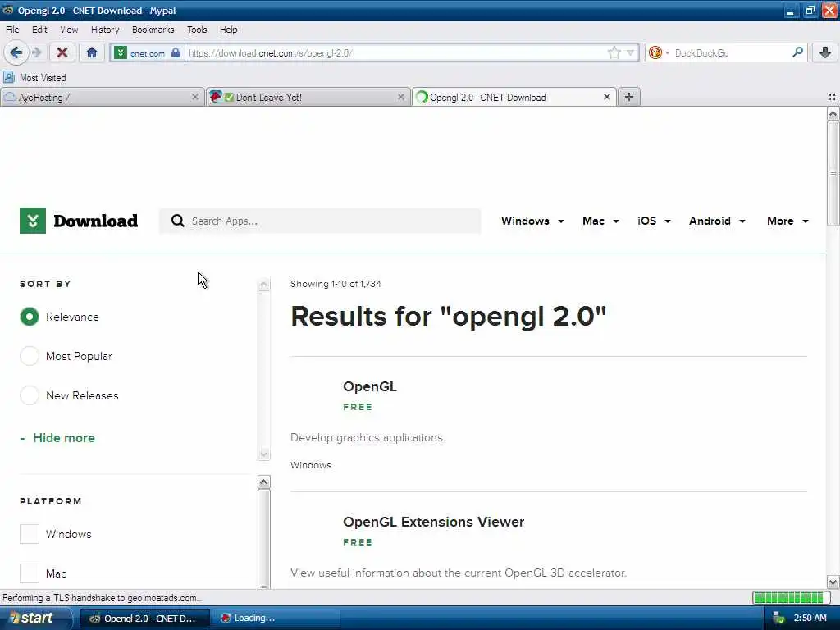Click the page scrollbar down arrow
Image resolution: width=840 pixels, height=630 pixels.
(x=833, y=582)
